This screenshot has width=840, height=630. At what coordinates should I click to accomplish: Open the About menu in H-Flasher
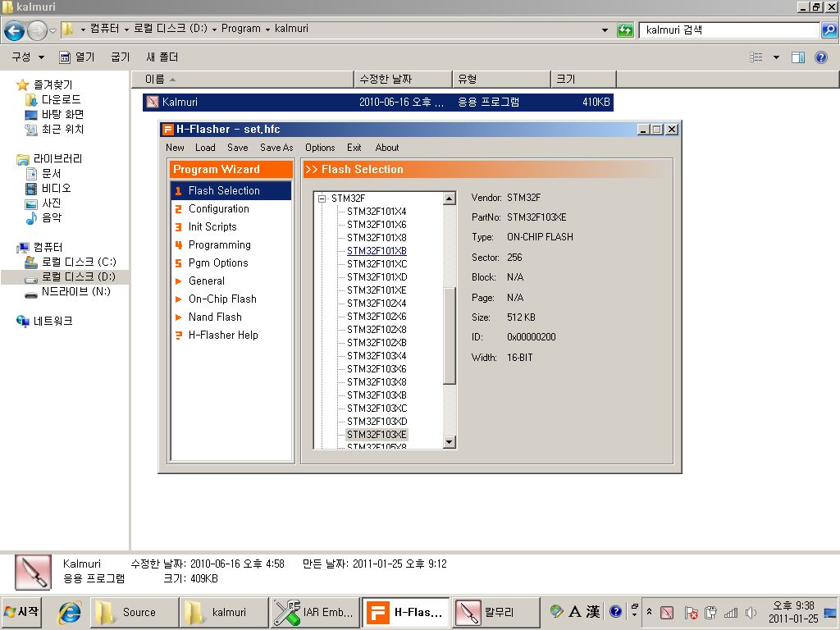(387, 148)
